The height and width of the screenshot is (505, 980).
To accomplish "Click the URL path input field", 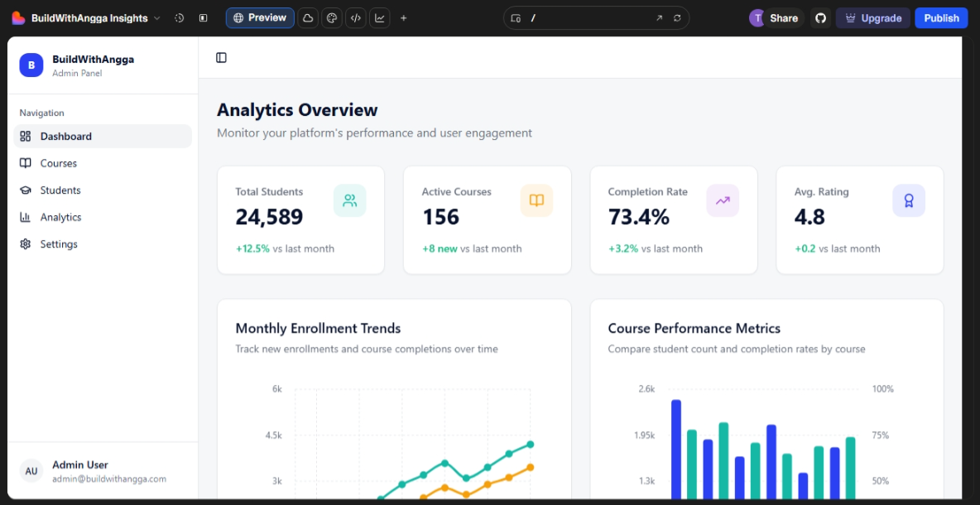I will click(588, 18).
